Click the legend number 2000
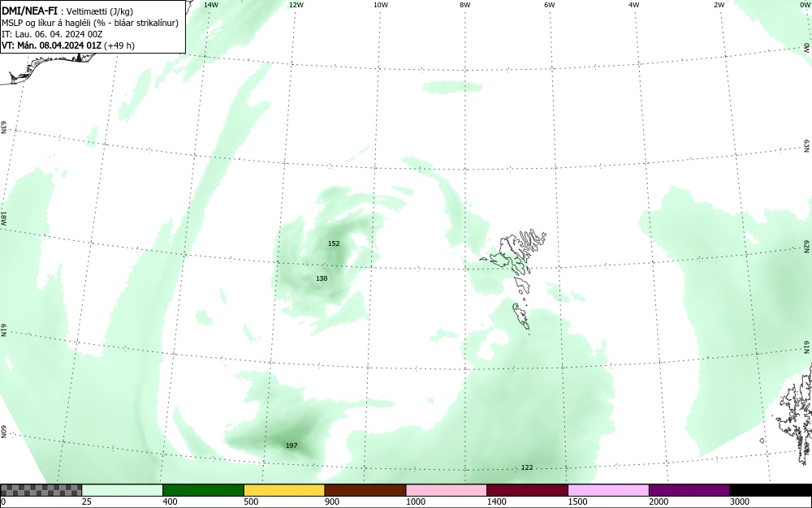812x508 pixels. [x=659, y=502]
